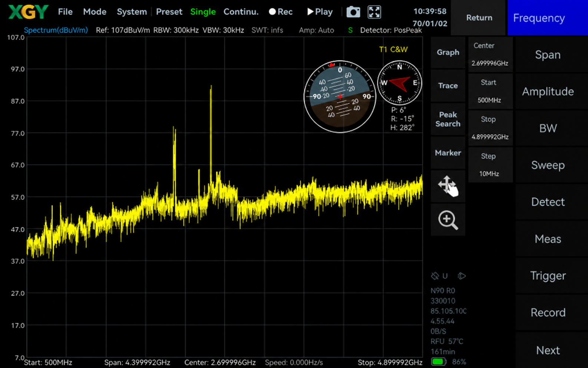Screen dimensions: 588x368
Task: Click the attitude indicator gauge
Action: [x=340, y=96]
